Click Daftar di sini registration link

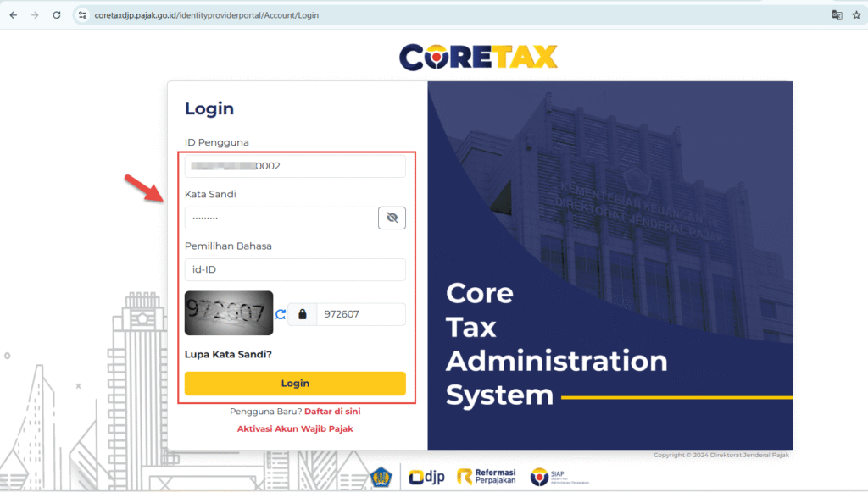click(332, 412)
